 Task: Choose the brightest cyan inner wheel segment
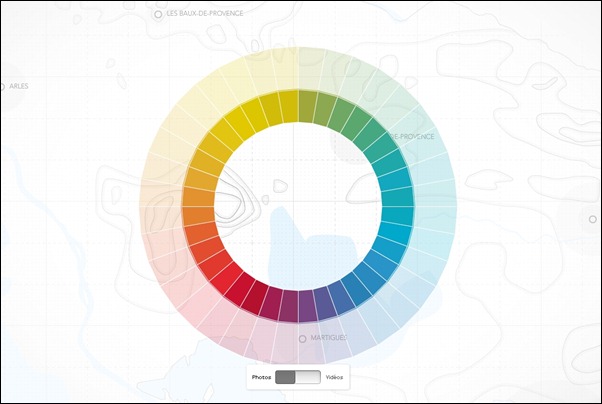pyautogui.click(x=397, y=232)
